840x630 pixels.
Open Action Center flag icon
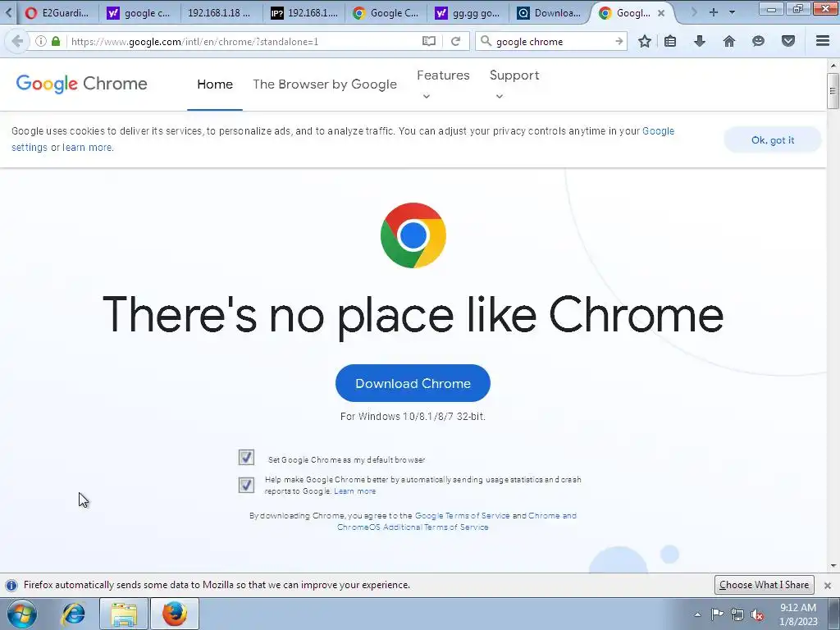pos(717,614)
